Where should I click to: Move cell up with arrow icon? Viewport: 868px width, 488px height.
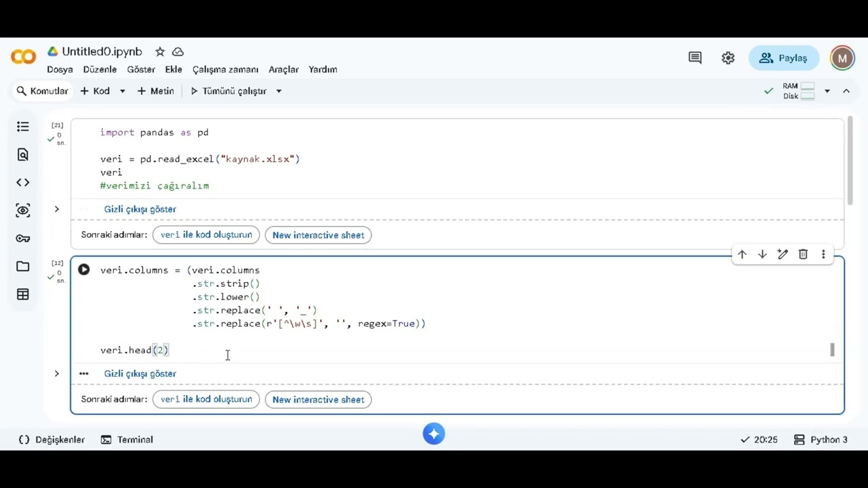[x=742, y=254]
